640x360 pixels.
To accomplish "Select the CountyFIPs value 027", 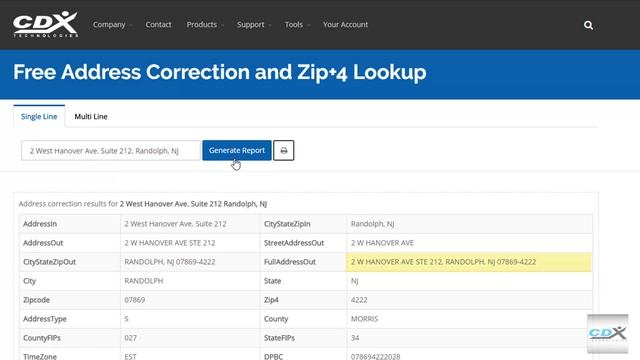I will point(131,338).
